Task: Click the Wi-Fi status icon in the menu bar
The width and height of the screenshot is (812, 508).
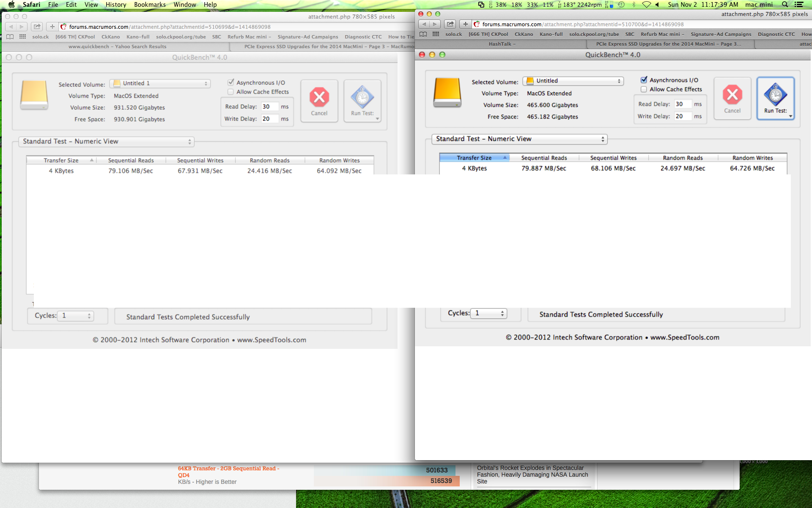Action: [646, 5]
